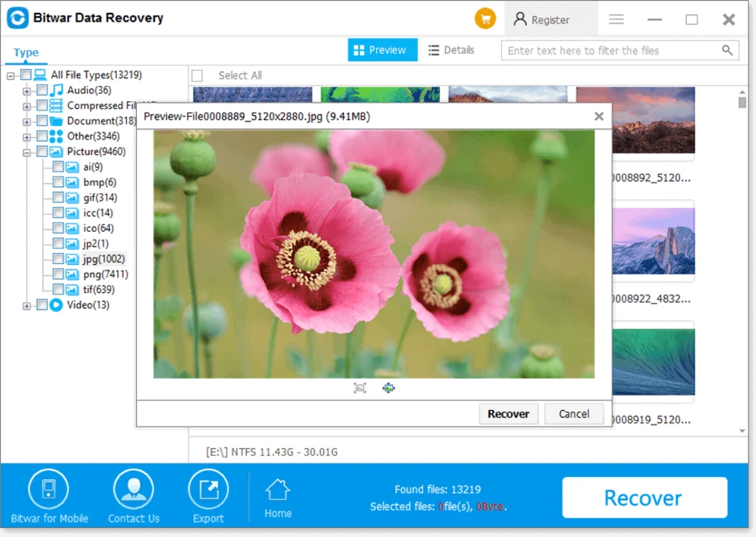
Task: Go to Home using house icon
Action: pyautogui.click(x=278, y=490)
